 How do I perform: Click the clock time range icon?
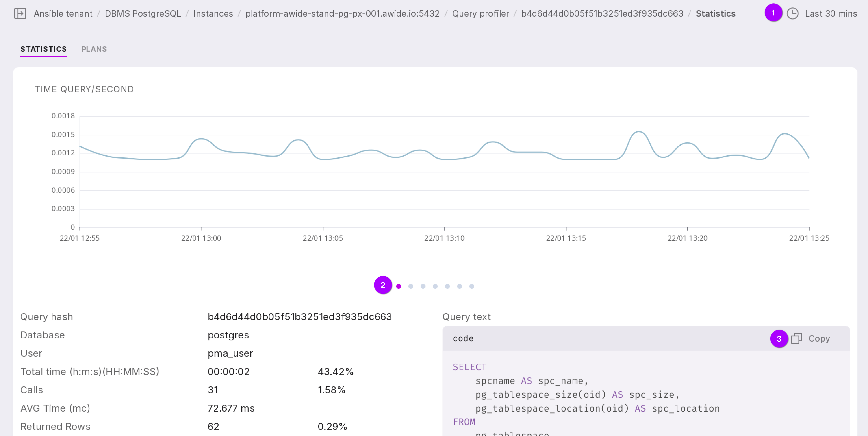[x=792, y=13]
